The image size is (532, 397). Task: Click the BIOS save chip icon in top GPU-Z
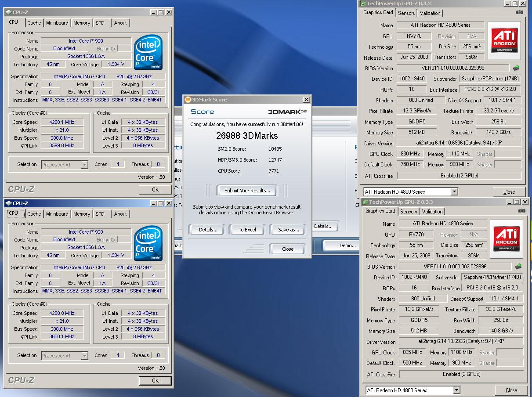(x=517, y=68)
